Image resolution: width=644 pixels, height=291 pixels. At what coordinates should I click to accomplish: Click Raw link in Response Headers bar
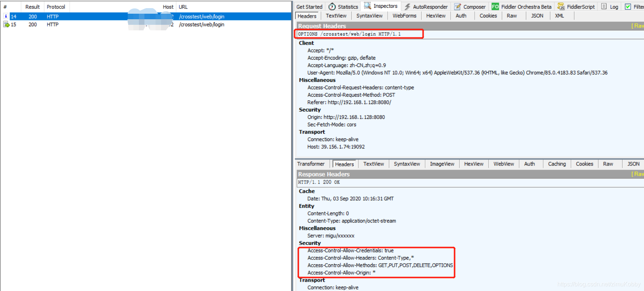click(638, 174)
